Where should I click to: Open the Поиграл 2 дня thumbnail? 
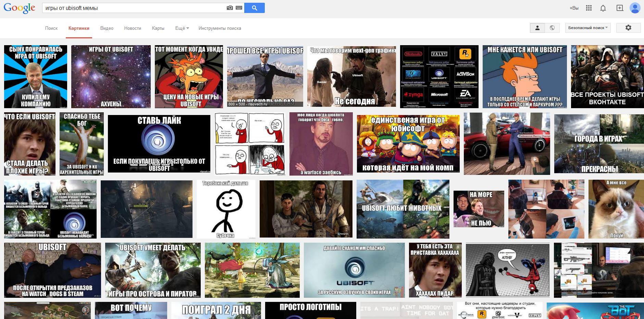coord(216,310)
